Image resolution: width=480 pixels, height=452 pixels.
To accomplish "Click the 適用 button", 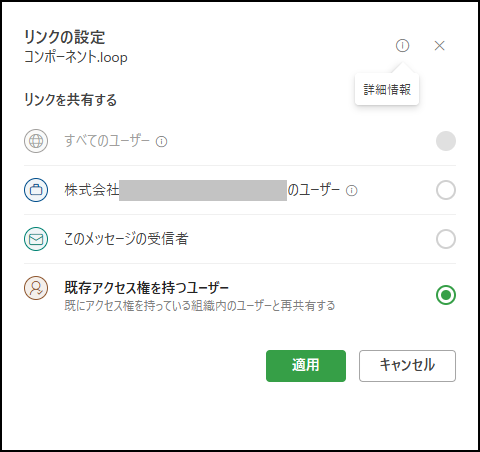I will point(306,366).
